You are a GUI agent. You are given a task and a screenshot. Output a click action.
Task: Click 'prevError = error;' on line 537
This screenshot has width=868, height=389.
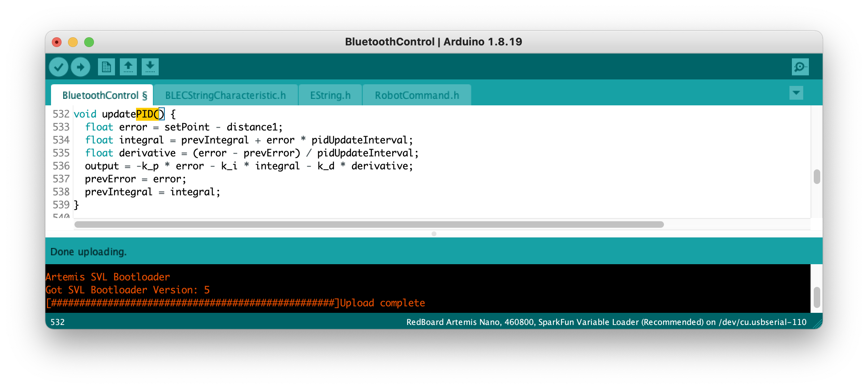[x=136, y=179]
